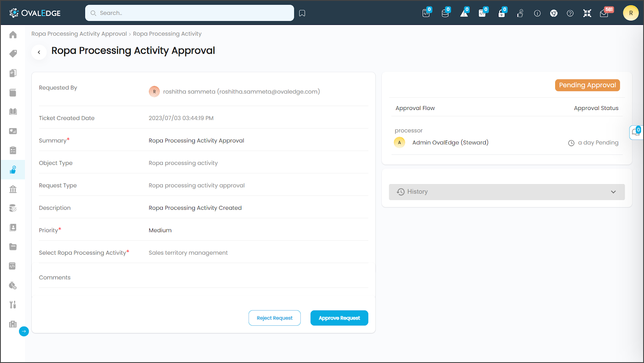Click the dashboard chart icon in the sidebar
The height and width of the screenshot is (363, 644).
click(x=13, y=131)
